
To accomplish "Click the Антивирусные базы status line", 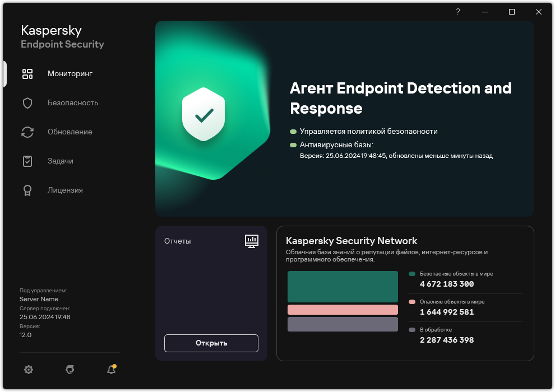I will (x=336, y=144).
